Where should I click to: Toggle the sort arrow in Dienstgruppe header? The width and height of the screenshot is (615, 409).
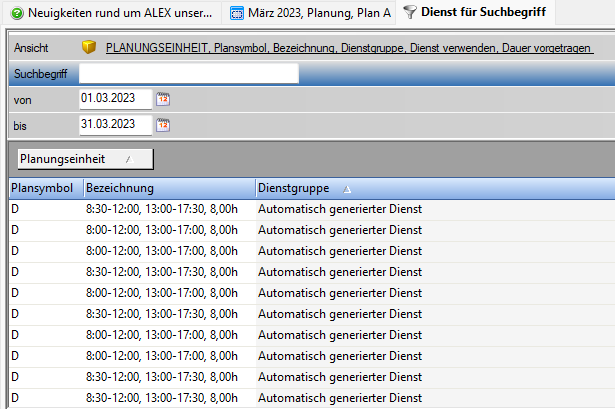tap(347, 188)
